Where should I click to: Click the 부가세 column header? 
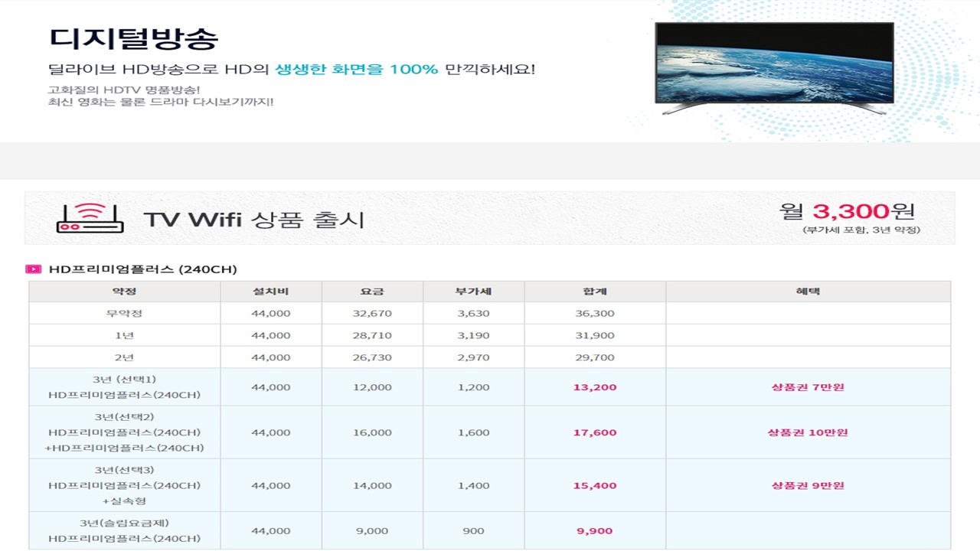(x=473, y=292)
